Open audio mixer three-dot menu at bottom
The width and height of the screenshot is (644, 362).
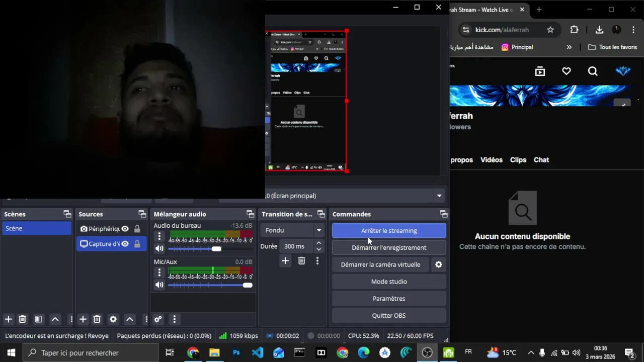click(174, 319)
